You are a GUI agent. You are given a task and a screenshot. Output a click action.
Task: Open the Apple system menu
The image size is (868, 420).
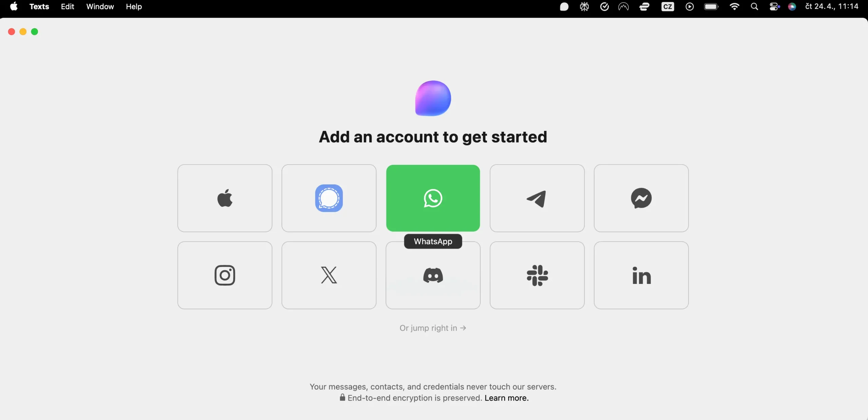(x=14, y=6)
